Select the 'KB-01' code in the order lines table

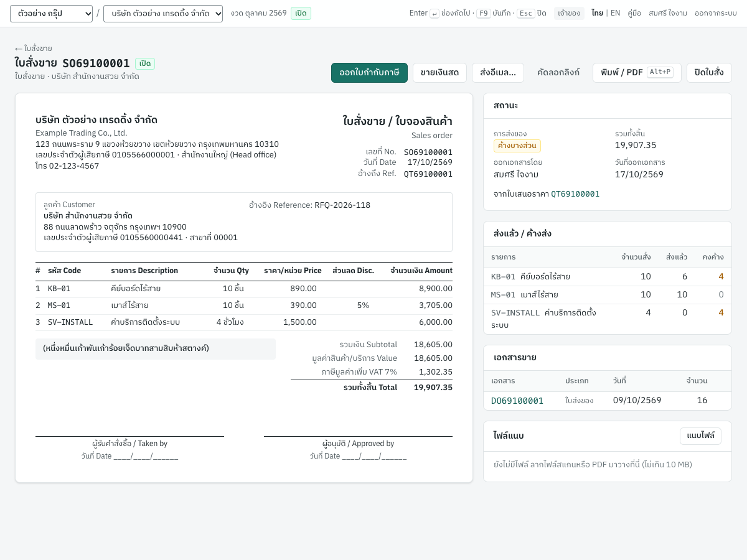click(59, 289)
